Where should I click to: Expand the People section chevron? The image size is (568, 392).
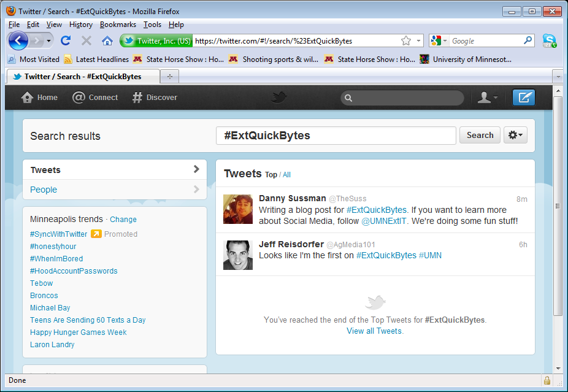tap(196, 189)
